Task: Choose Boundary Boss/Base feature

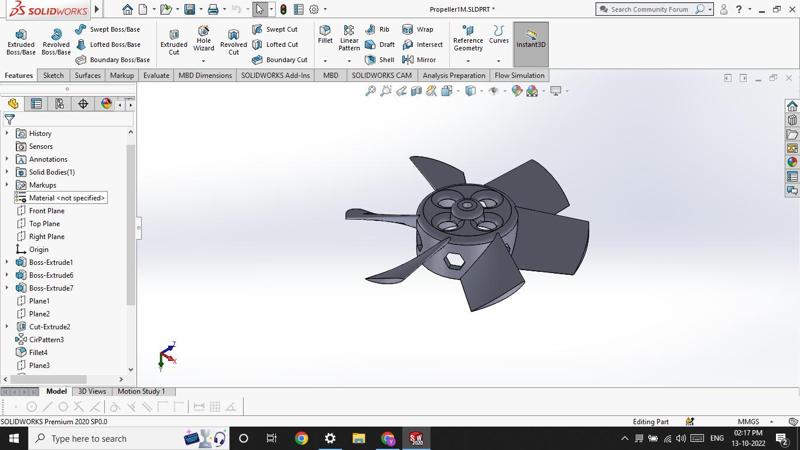Action: coord(113,60)
